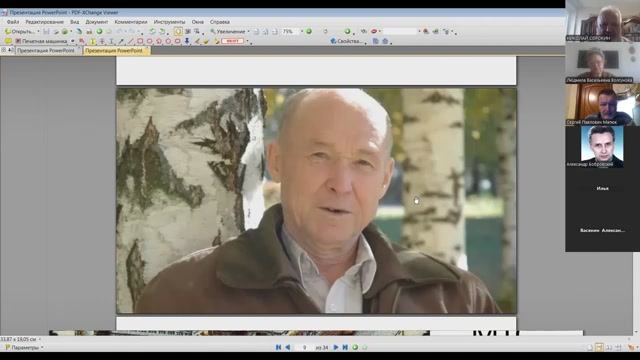Viewport: 640px width, 360px height.
Task: Select the red rectangle shape tool
Action: point(140,41)
